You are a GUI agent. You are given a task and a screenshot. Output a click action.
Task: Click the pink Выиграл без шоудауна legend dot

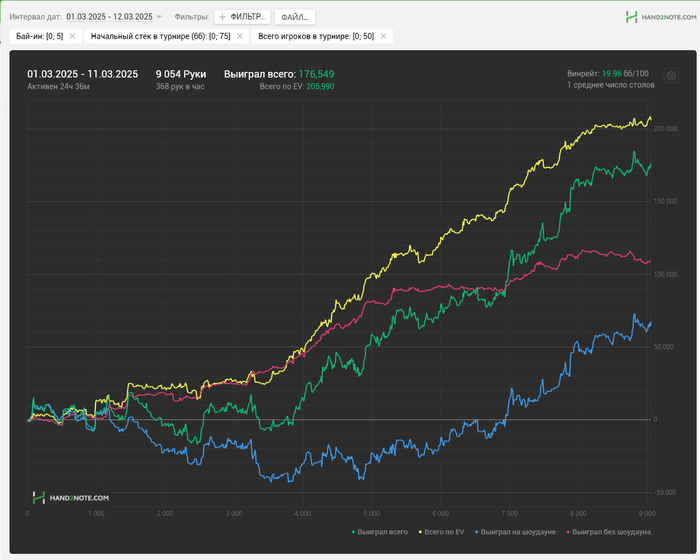coord(568,532)
